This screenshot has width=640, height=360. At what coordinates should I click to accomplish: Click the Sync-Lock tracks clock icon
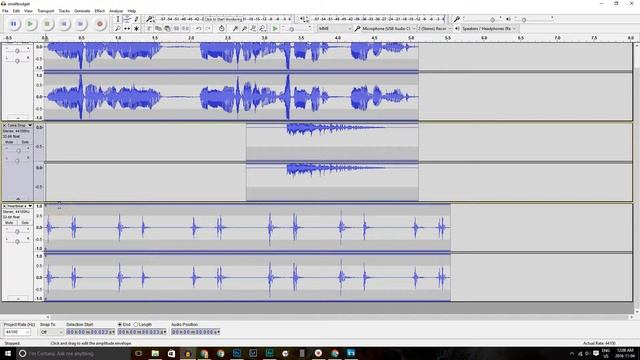222,29
